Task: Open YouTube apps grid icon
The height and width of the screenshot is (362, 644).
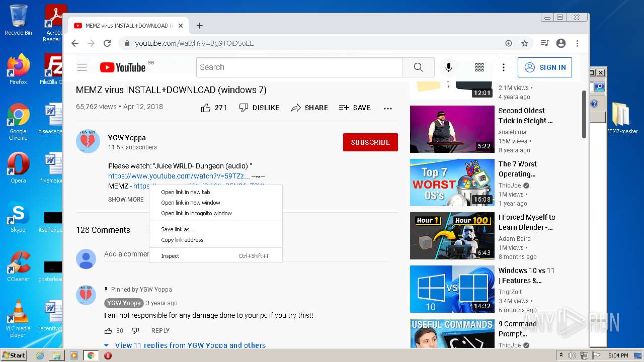Action: (479, 67)
